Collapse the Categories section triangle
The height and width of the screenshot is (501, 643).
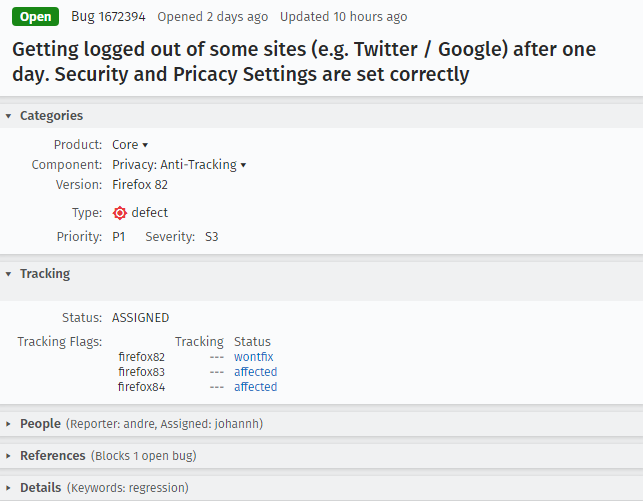[9, 116]
